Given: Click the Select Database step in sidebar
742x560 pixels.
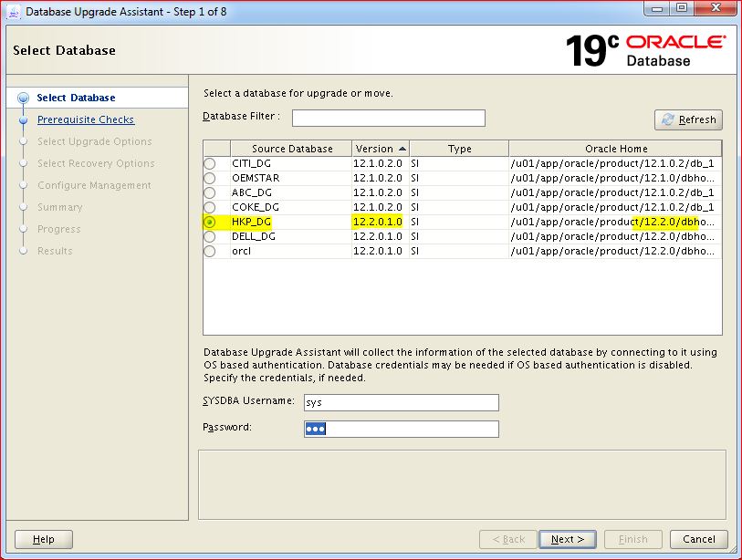Looking at the screenshot, I should click(76, 98).
